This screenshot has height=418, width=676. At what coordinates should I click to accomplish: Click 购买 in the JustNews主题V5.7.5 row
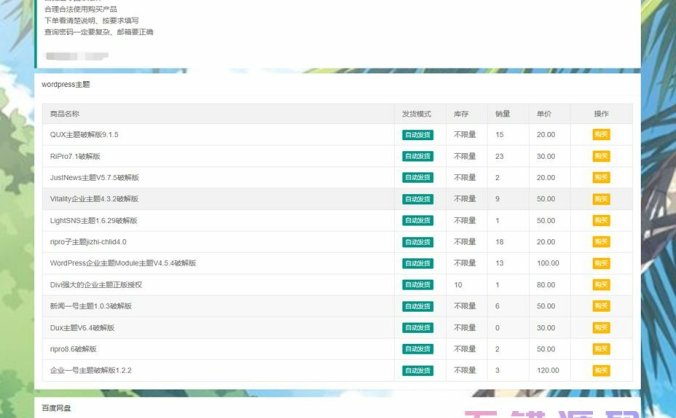pos(601,177)
